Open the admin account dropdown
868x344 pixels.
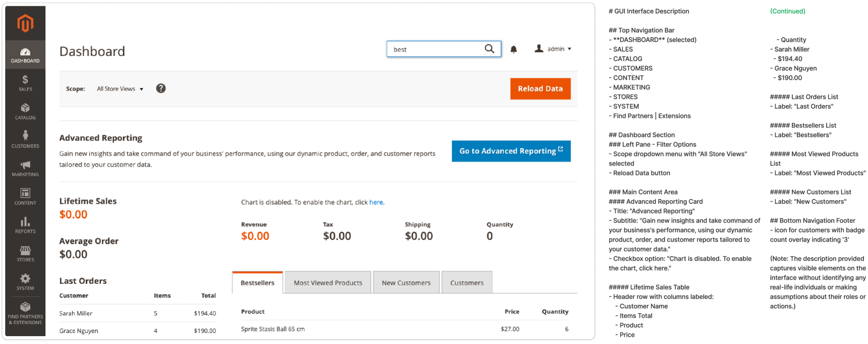pyautogui.click(x=553, y=49)
